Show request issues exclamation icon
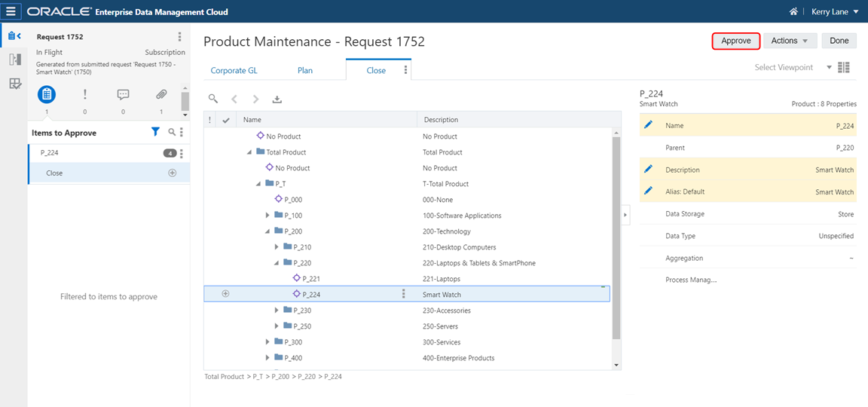Image resolution: width=868 pixels, height=407 pixels. [x=84, y=95]
